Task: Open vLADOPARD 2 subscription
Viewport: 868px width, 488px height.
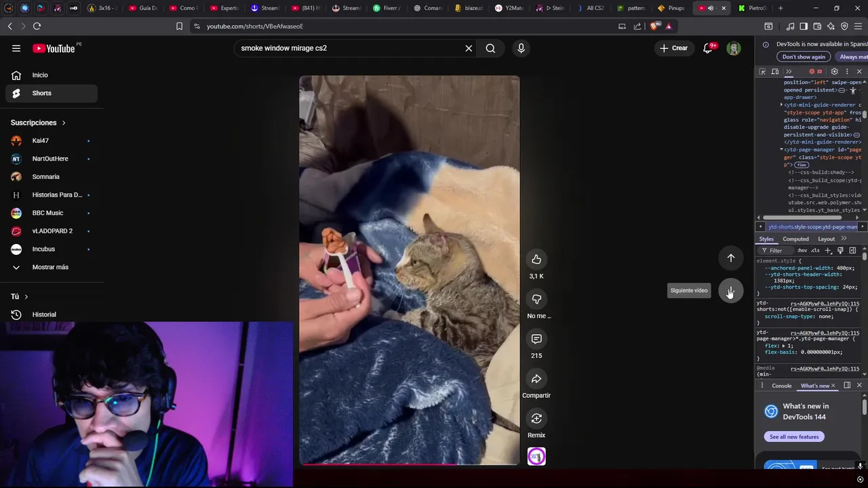Action: tap(52, 231)
